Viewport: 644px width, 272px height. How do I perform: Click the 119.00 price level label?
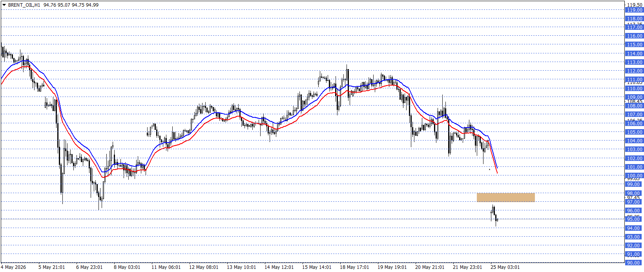634,10
